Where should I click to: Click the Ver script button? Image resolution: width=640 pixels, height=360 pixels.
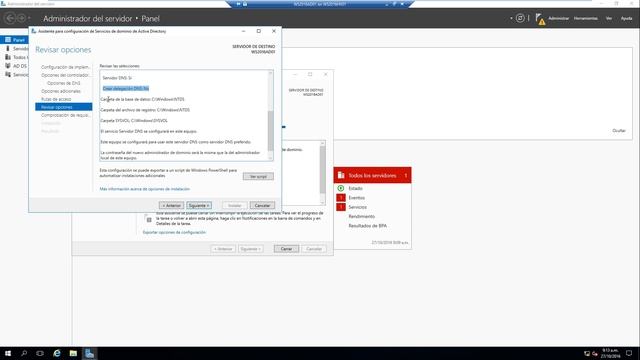(x=258, y=176)
